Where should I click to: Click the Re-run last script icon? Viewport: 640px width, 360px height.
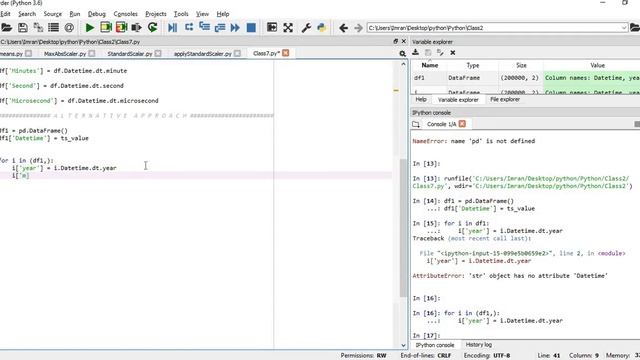153,28
